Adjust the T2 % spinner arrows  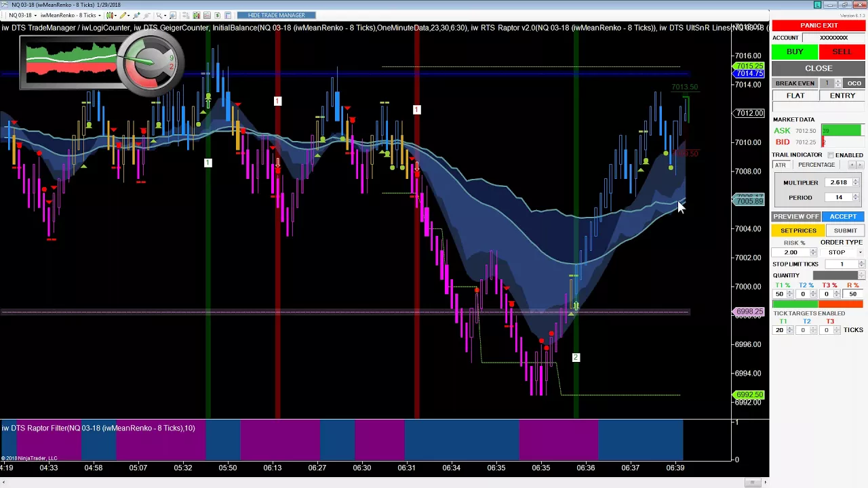point(813,294)
